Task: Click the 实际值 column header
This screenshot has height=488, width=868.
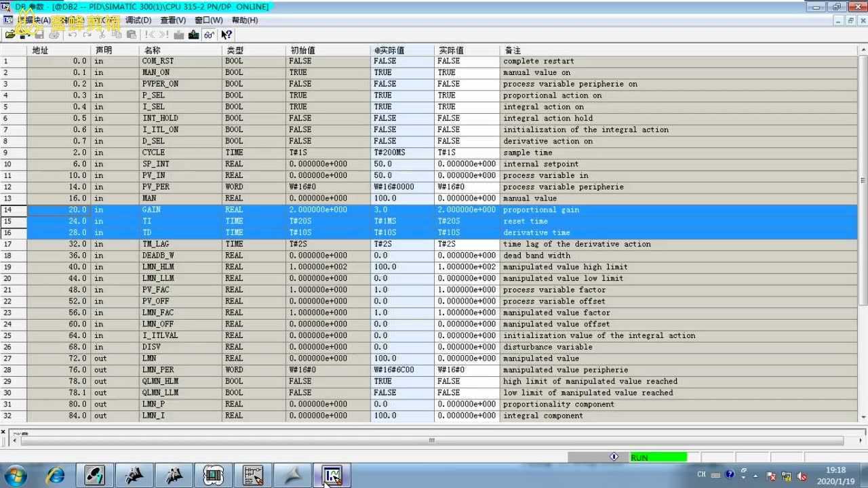Action: 451,50
